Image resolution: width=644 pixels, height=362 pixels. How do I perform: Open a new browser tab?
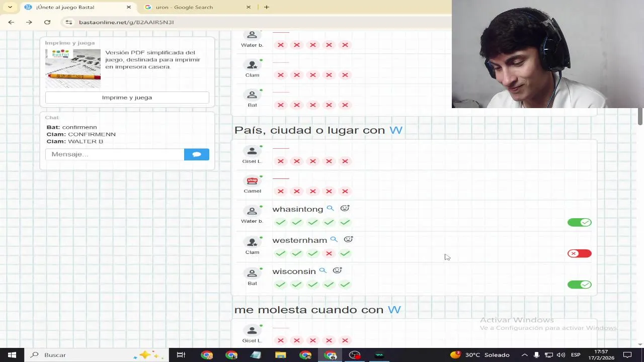(267, 7)
